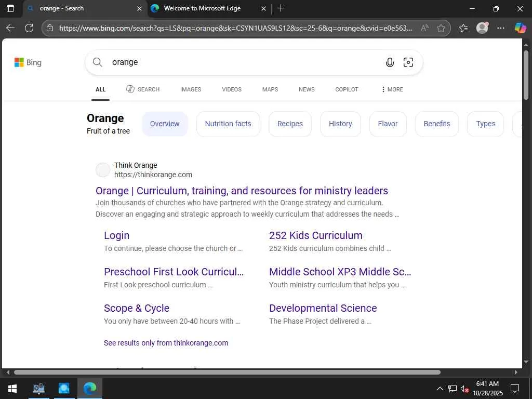532x399 pixels.
Task: Click the vertical page scrollbar thumb
Action: point(526,75)
